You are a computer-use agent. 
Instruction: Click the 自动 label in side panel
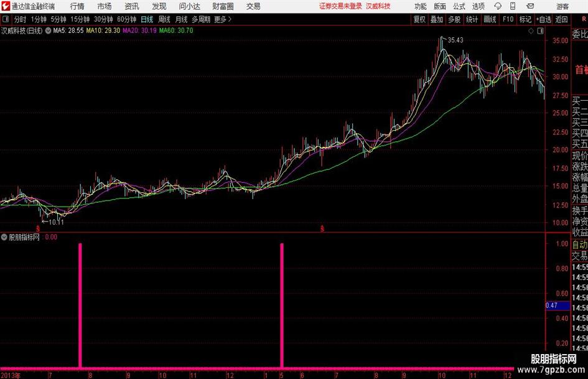click(580, 245)
